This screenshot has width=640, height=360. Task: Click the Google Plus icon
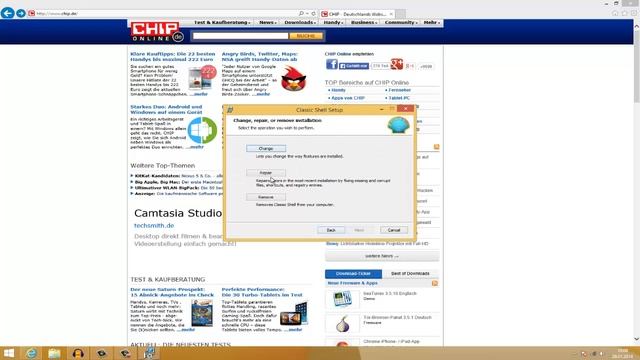click(396, 64)
